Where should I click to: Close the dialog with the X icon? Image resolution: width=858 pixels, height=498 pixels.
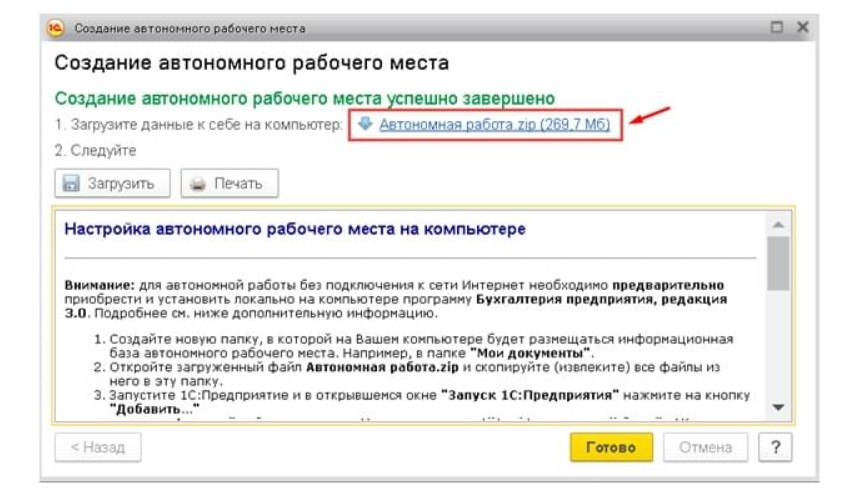click(x=802, y=27)
